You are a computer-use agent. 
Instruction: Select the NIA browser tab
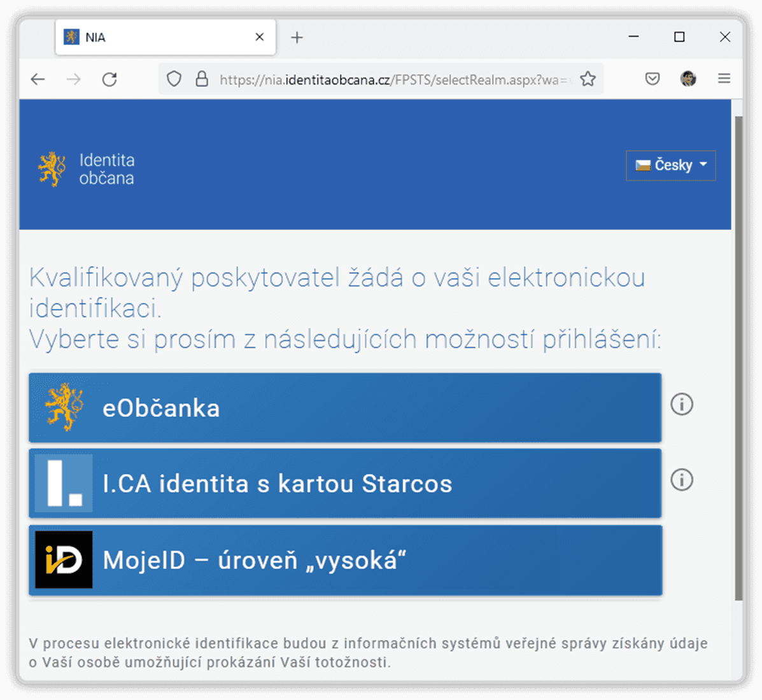click(166, 38)
